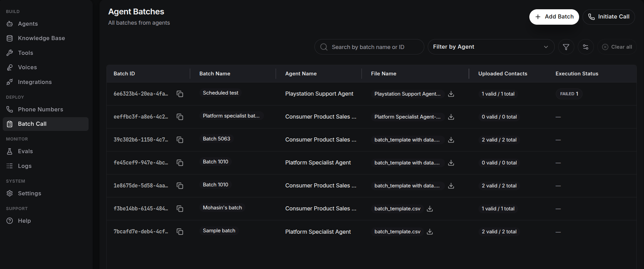Copy batch ID f3be14bb-6145-484
This screenshot has height=269, width=644.
pos(180,209)
